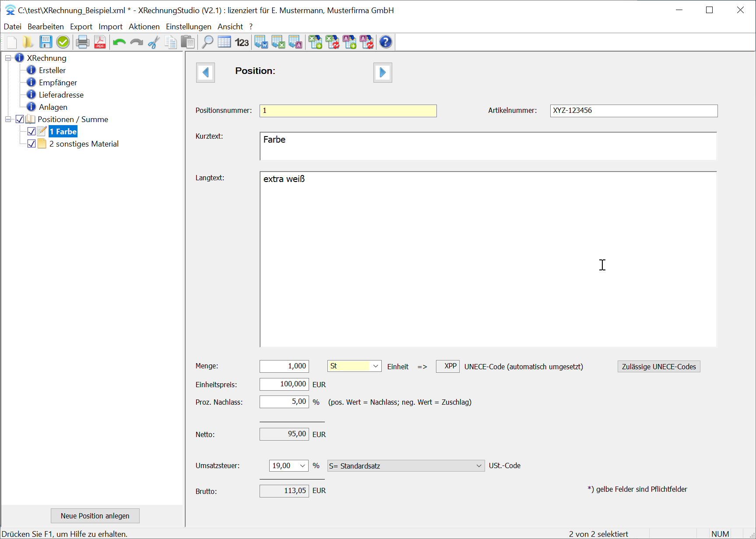Go to next position with right arrow

(383, 73)
